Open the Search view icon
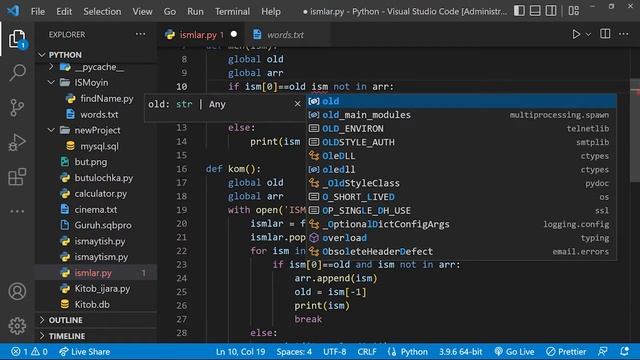The width and height of the screenshot is (640, 360). coord(17,73)
